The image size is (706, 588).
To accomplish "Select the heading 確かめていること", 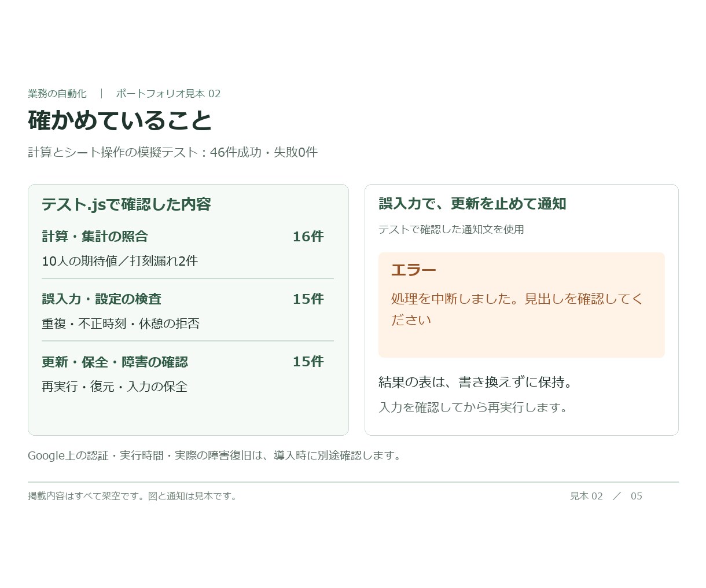I will pyautogui.click(x=120, y=120).
